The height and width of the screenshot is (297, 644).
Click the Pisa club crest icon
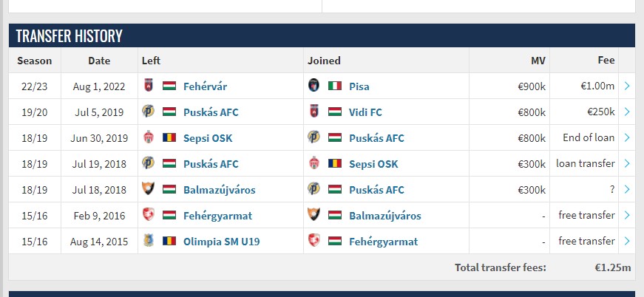pyautogui.click(x=313, y=85)
